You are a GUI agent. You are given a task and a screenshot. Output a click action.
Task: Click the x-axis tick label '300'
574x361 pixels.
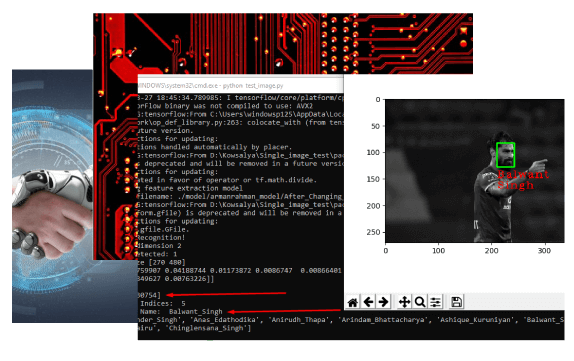pos(544,251)
